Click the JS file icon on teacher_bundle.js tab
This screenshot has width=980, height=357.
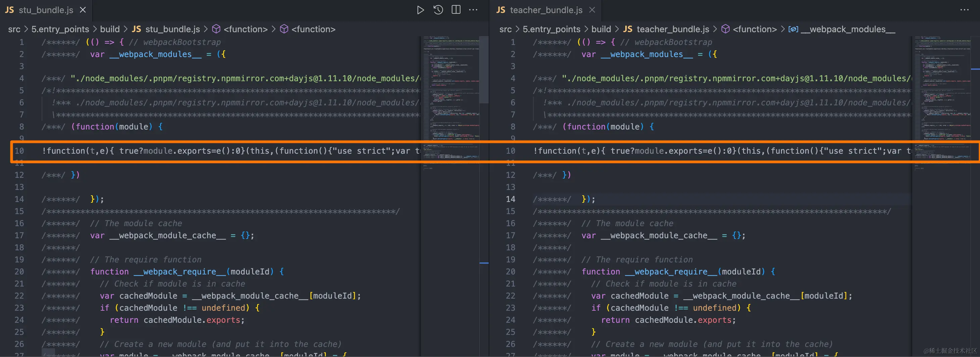point(501,10)
